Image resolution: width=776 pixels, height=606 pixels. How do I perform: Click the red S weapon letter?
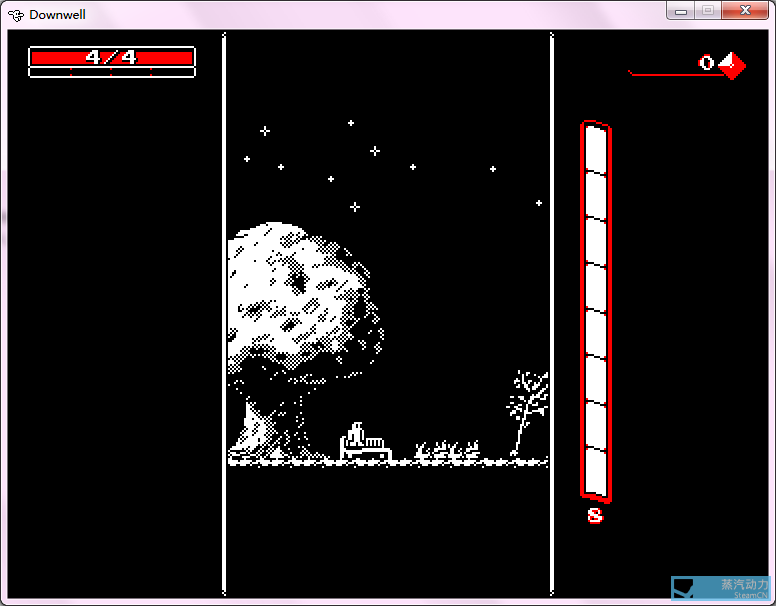[595, 515]
